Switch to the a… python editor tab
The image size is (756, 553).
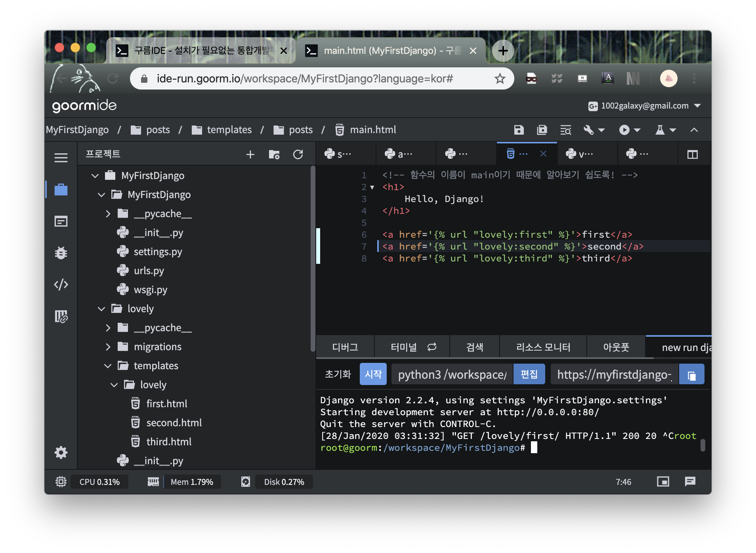(x=406, y=154)
